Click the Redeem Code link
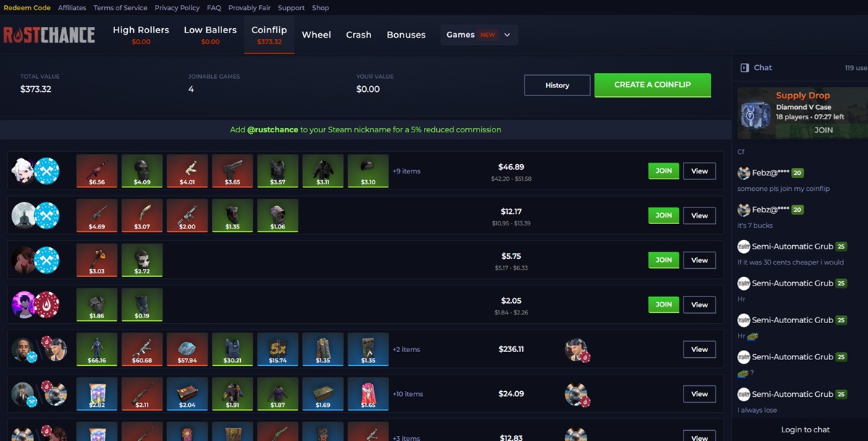 [x=27, y=8]
